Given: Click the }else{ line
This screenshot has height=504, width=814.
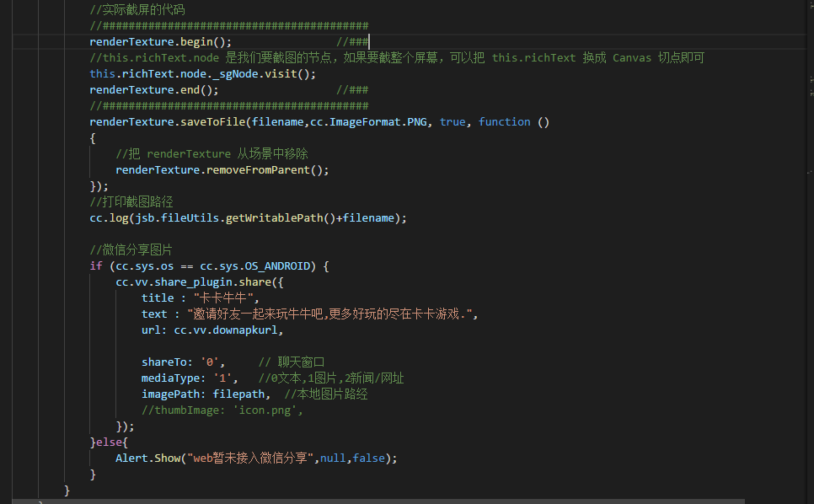Looking at the screenshot, I should click(109, 442).
